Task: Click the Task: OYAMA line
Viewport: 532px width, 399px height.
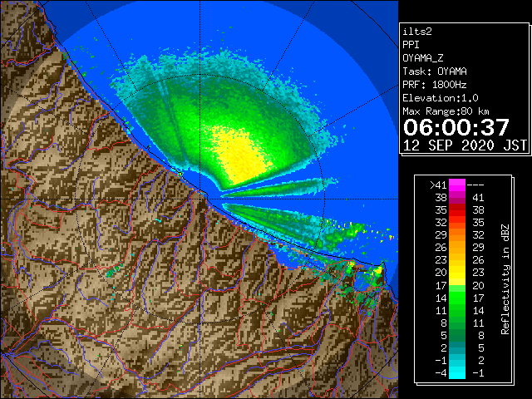Action: point(435,71)
